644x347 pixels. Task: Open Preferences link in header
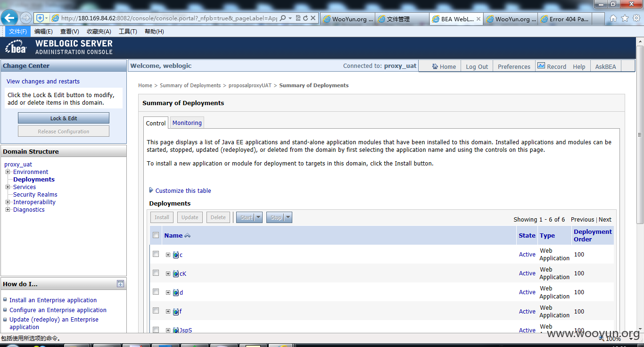pyautogui.click(x=514, y=66)
